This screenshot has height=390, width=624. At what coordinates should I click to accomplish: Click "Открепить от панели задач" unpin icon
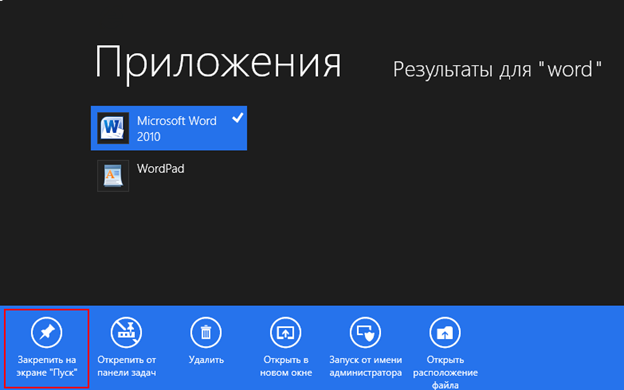click(x=126, y=332)
